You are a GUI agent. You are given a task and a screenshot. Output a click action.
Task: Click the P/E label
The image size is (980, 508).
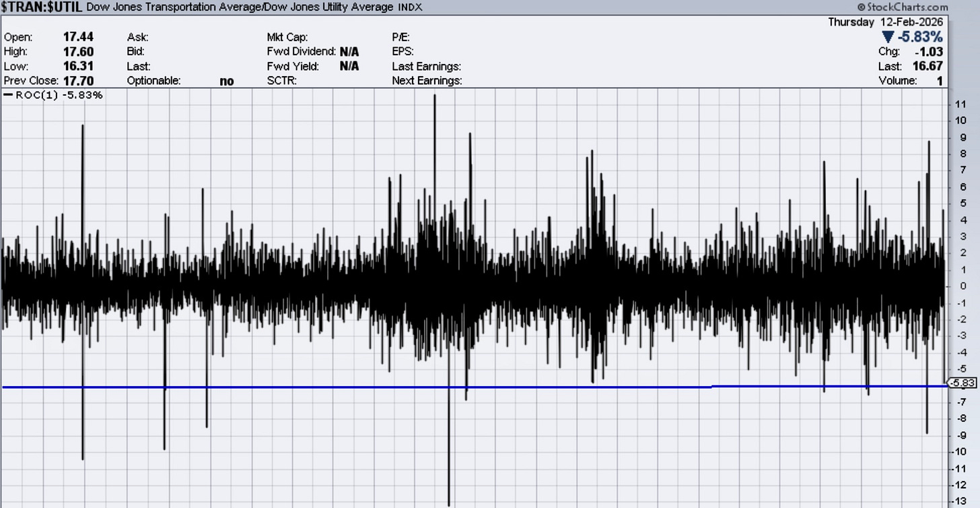tap(401, 38)
